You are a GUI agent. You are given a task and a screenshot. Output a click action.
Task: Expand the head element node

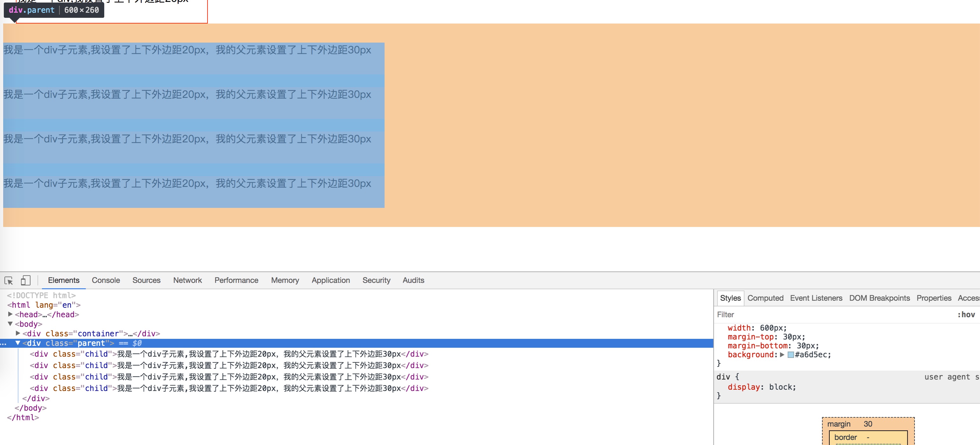click(11, 314)
